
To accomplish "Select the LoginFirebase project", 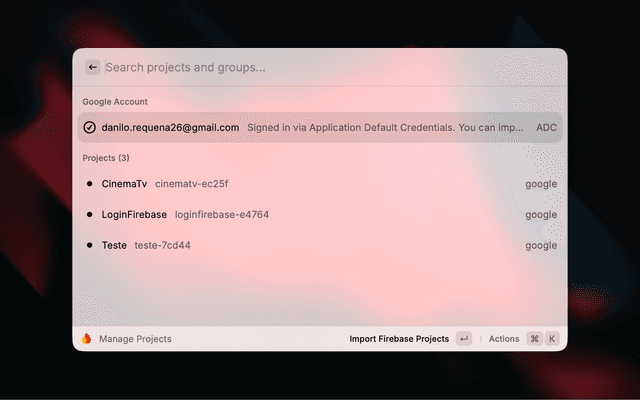I will [320, 214].
